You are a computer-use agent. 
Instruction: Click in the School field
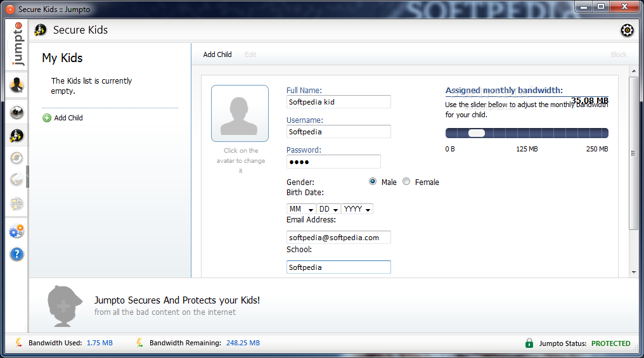coord(338,267)
